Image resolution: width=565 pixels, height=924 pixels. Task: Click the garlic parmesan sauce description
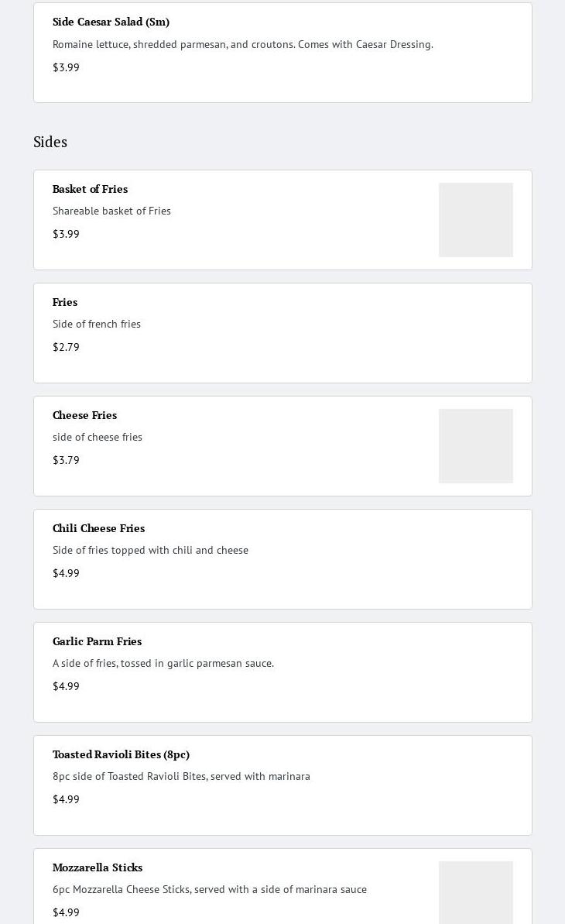(163, 663)
